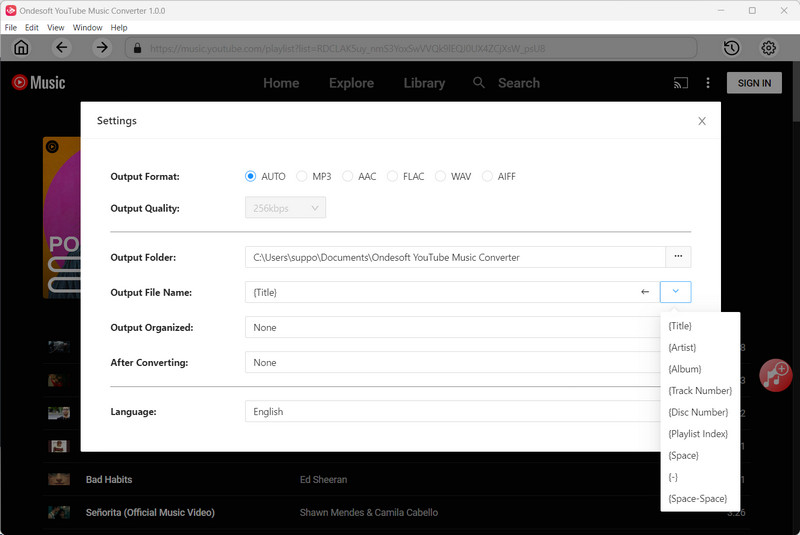Open the File menu
800x535 pixels.
coord(11,28)
